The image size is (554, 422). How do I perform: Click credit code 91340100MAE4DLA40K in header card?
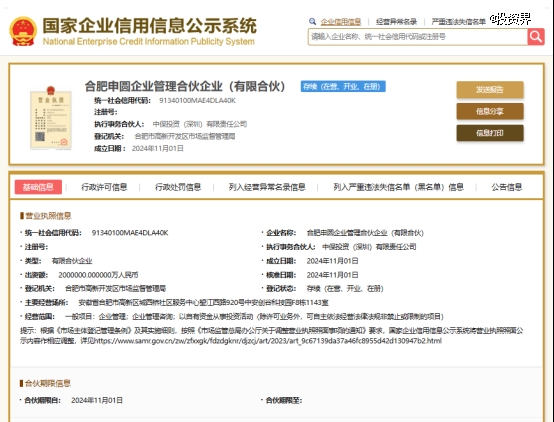(197, 100)
